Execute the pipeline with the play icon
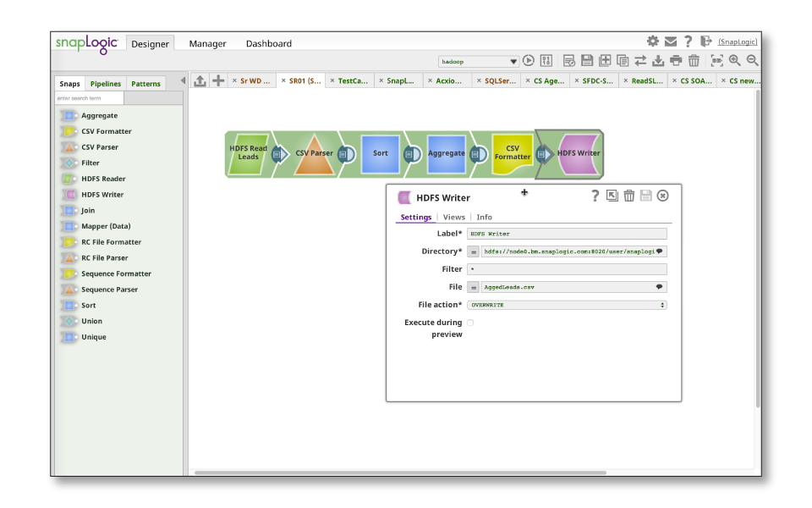 tap(528, 61)
